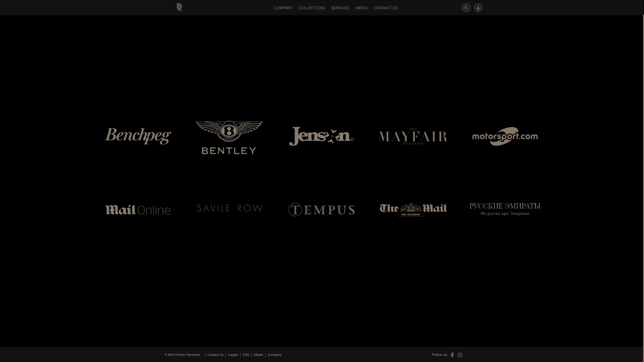This screenshot has width=644, height=362.
Task: Open the COLLECTIONS menu
Action: [x=312, y=8]
